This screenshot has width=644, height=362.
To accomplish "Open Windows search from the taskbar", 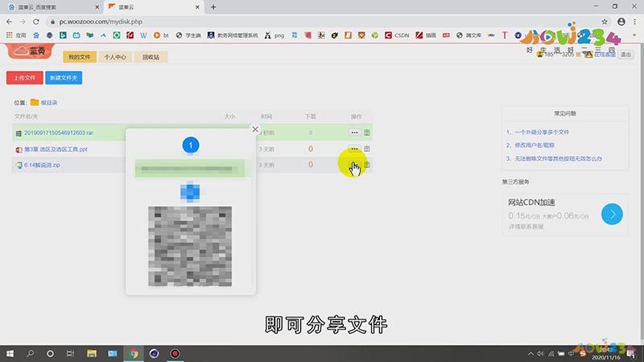I will 30,353.
